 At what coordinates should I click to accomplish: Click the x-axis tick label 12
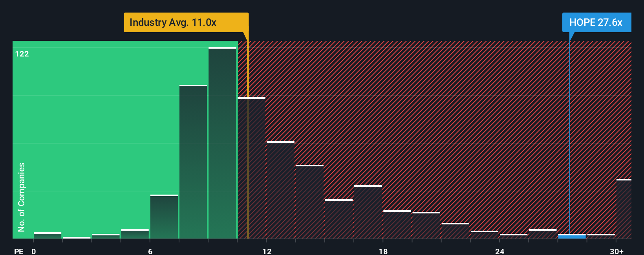click(x=267, y=251)
